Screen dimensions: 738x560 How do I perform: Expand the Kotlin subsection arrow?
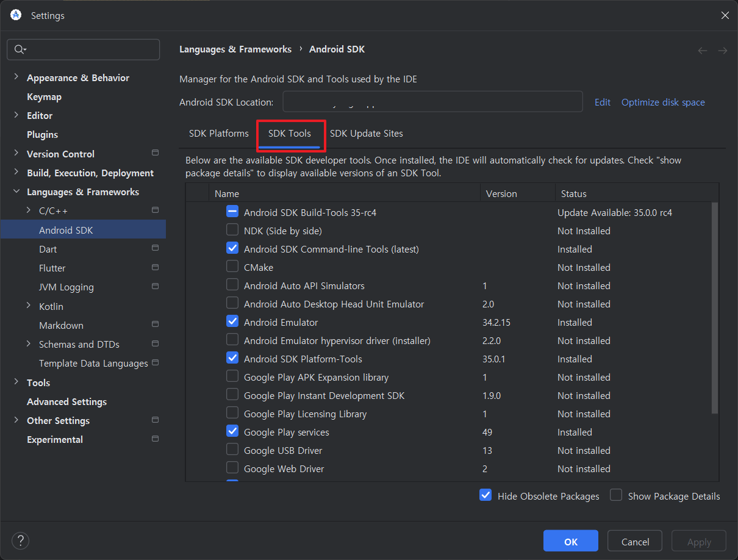tap(29, 306)
